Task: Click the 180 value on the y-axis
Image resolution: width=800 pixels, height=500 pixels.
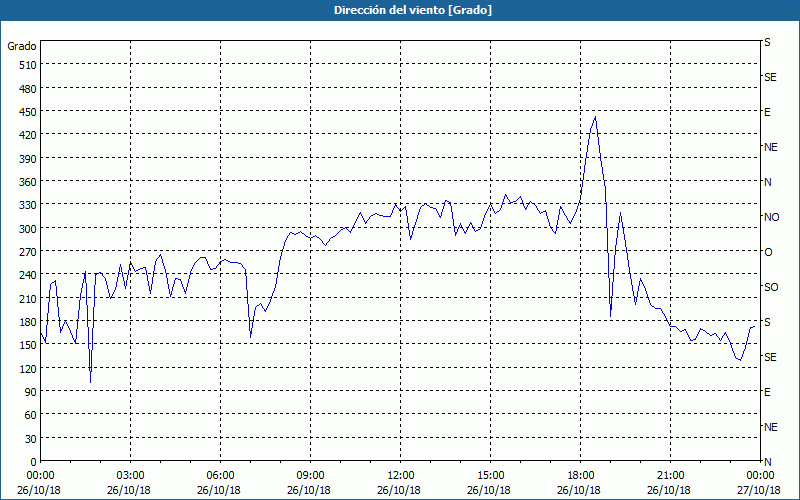Action: [28, 321]
